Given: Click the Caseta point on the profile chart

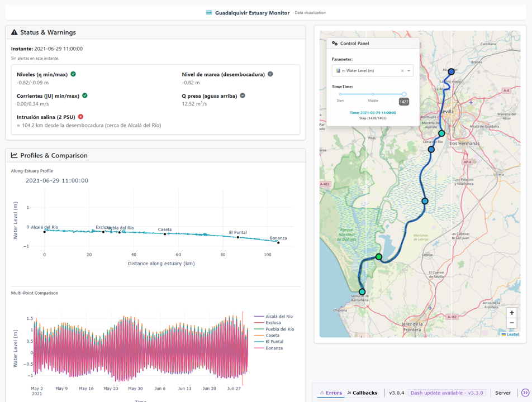Looking at the screenshot, I should click(165, 234).
